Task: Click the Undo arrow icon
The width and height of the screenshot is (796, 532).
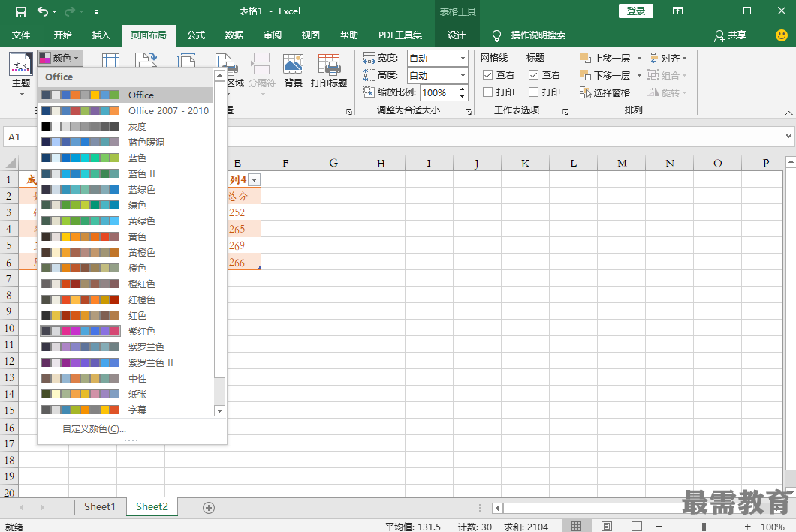Action: (x=43, y=11)
